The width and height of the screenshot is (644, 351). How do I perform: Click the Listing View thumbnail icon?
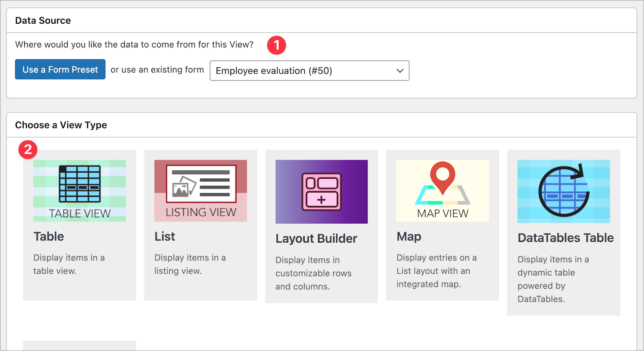coord(200,191)
